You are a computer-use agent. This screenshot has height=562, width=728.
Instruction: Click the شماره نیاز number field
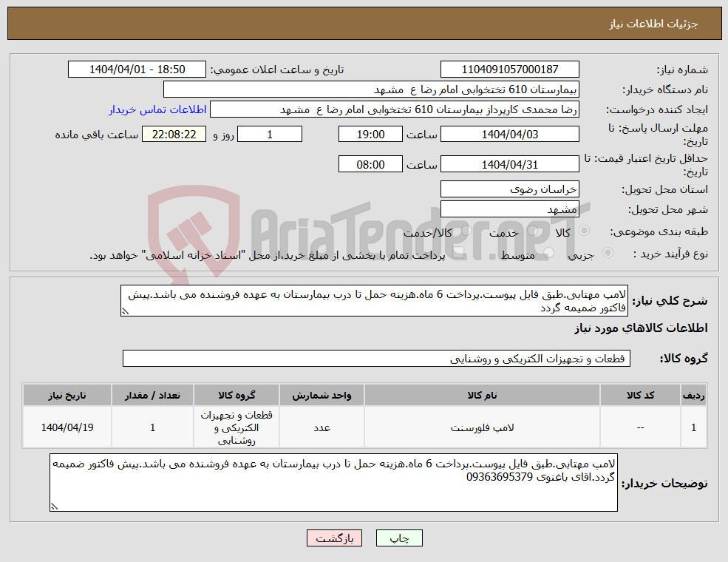(x=510, y=70)
